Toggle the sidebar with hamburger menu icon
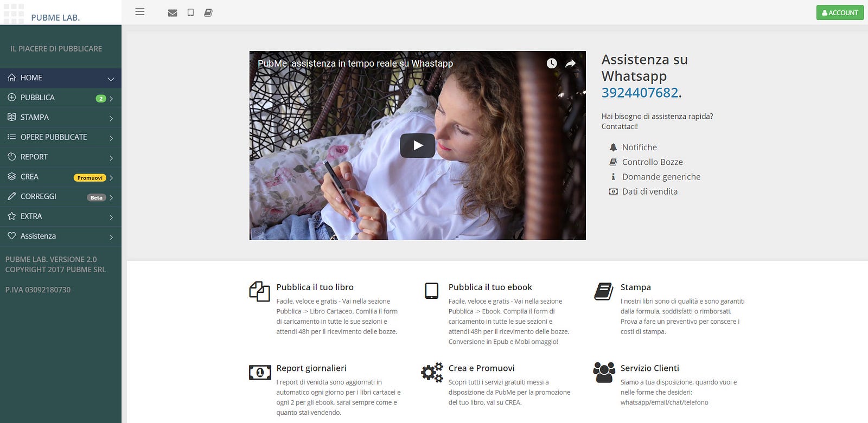868x423 pixels. 140,12
